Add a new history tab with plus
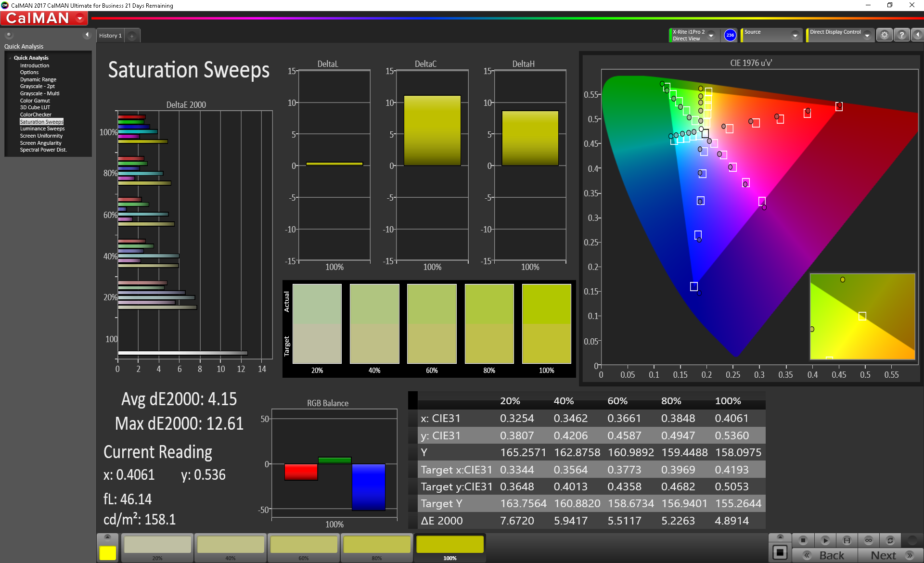The width and height of the screenshot is (924, 563). (x=132, y=36)
